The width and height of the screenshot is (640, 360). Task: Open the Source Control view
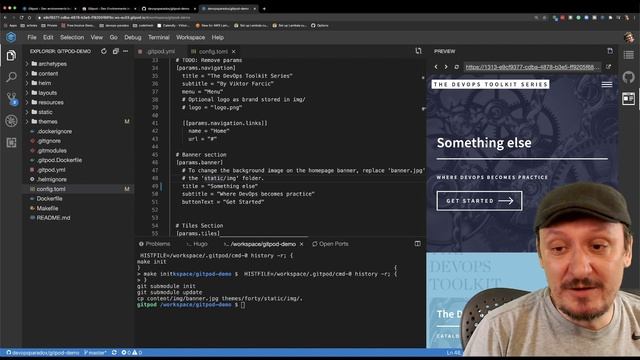(11, 99)
